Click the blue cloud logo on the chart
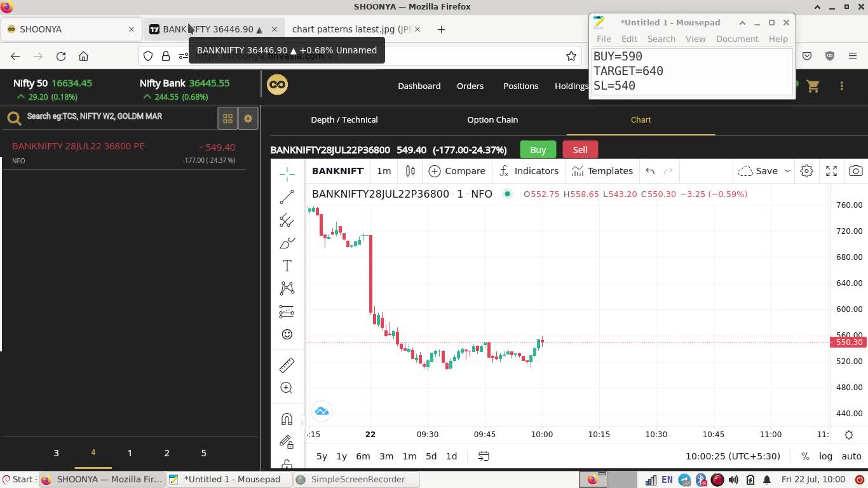Screen dimensions: 868x488 click(x=322, y=411)
